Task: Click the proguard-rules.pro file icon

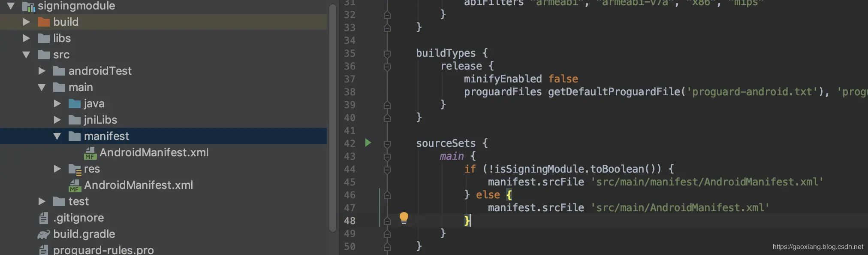Action: coord(43,250)
